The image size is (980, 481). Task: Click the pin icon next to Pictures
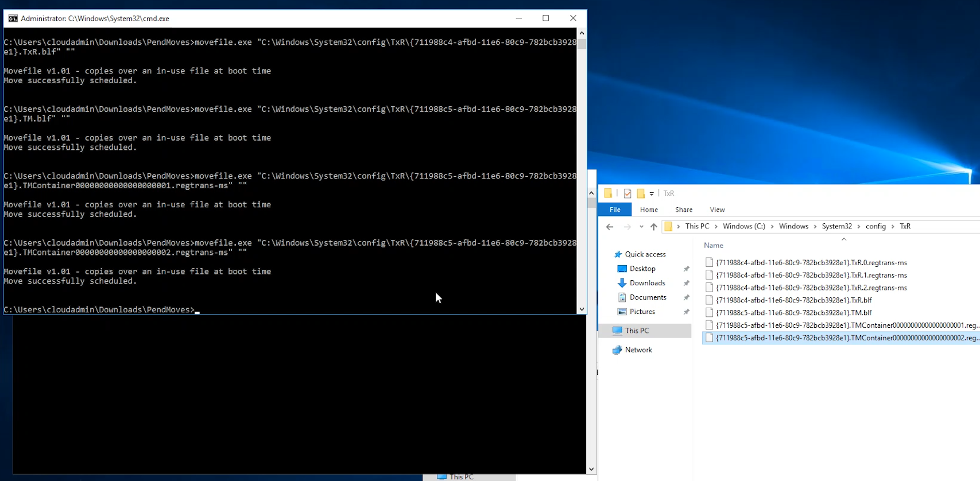[x=686, y=312]
